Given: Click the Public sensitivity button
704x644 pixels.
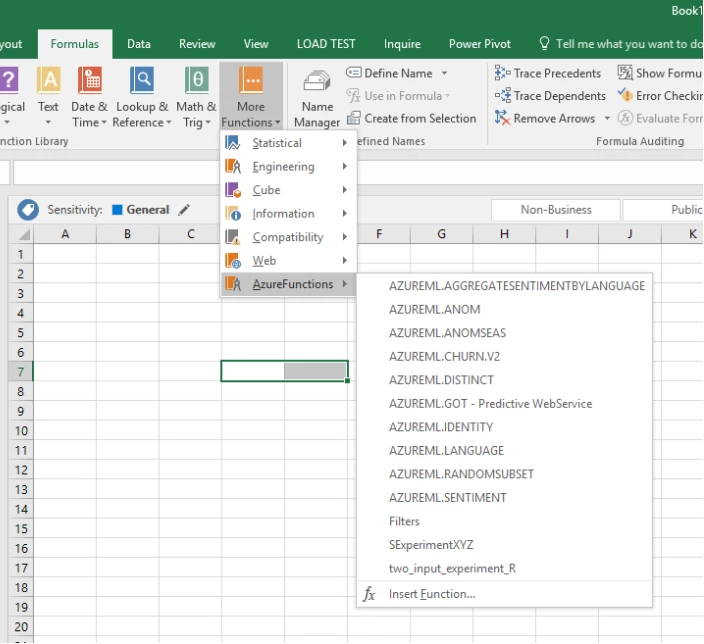Looking at the screenshot, I should coord(664,210).
